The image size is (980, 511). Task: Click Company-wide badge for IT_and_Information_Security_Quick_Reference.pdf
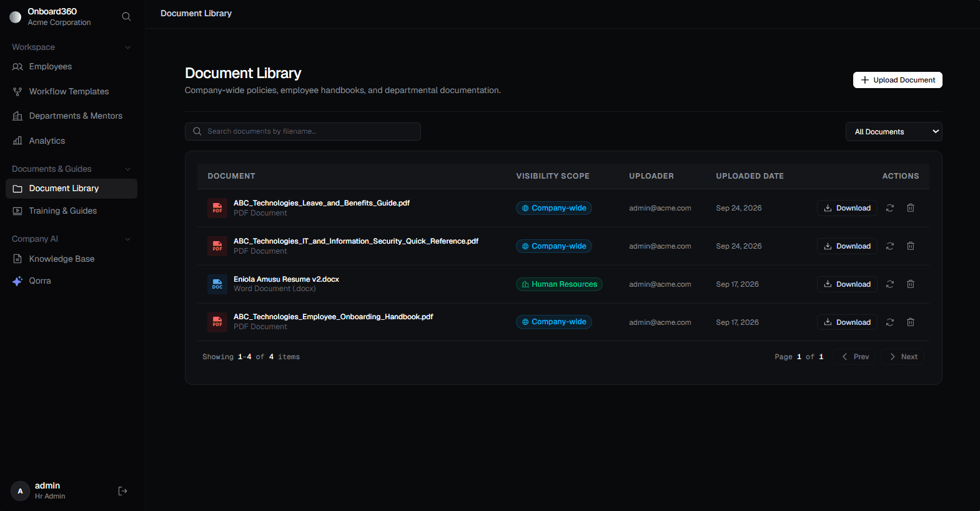coord(554,246)
